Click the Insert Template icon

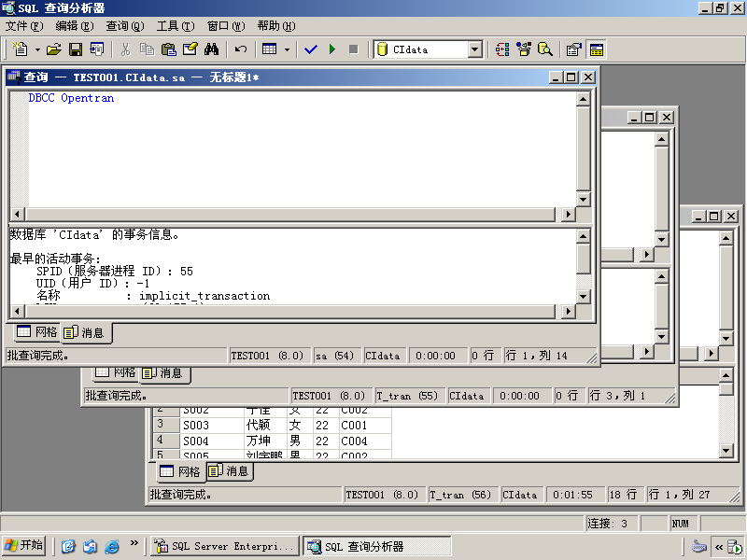tap(97, 49)
